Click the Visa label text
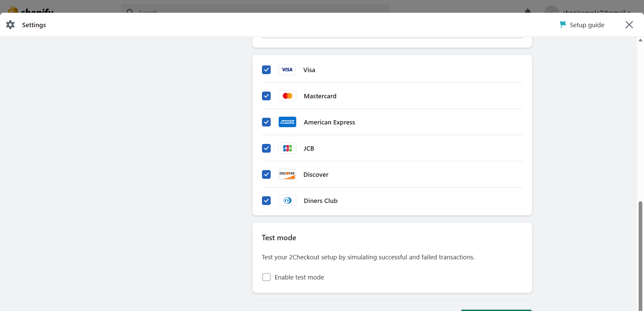 (x=309, y=70)
